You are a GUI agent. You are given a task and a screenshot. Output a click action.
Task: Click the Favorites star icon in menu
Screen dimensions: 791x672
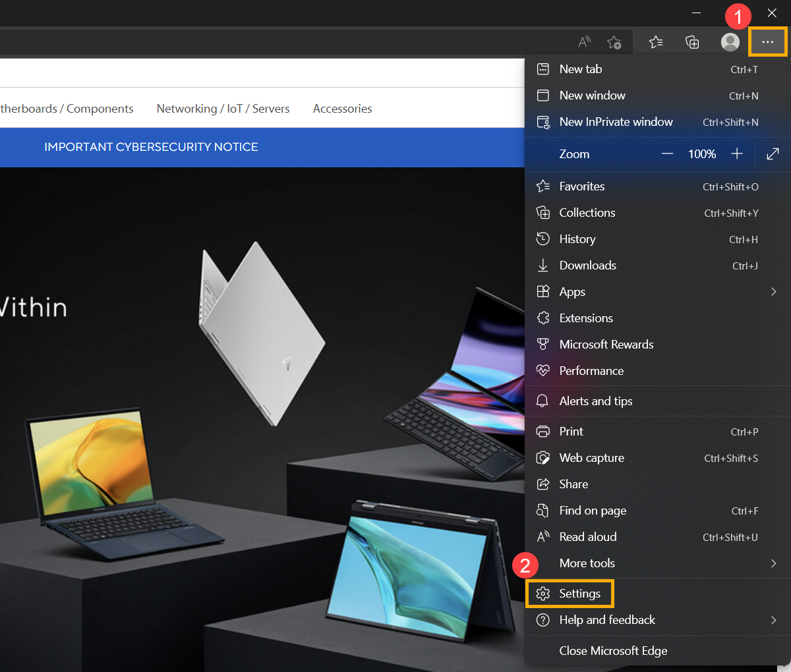(x=543, y=186)
